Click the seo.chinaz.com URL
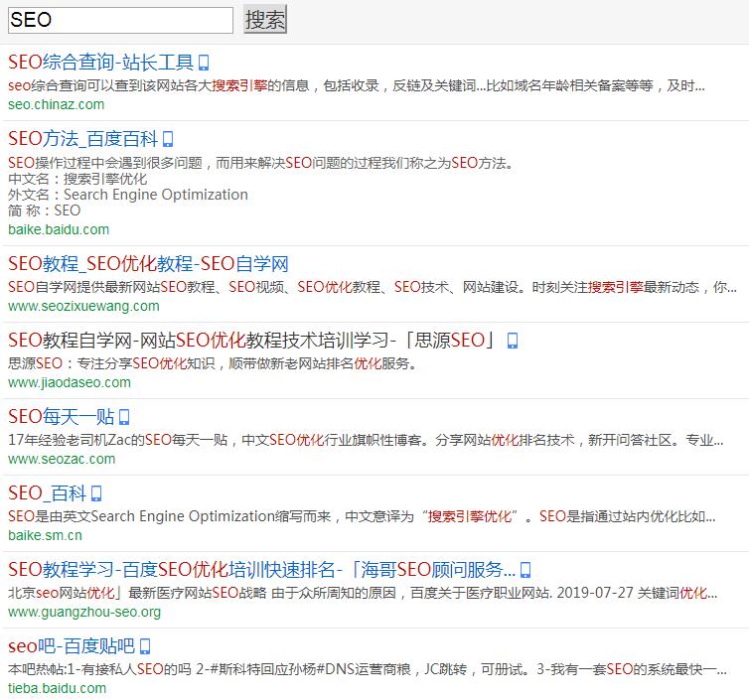This screenshot has height=700, width=749. 56,104
